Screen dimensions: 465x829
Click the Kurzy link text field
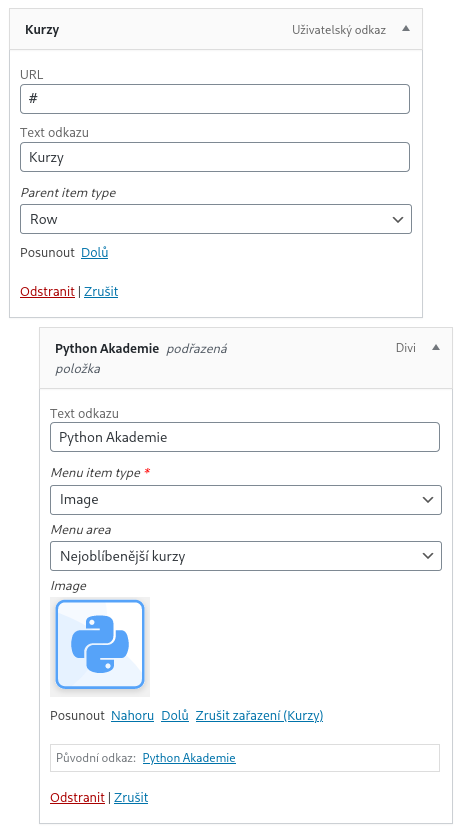click(215, 157)
